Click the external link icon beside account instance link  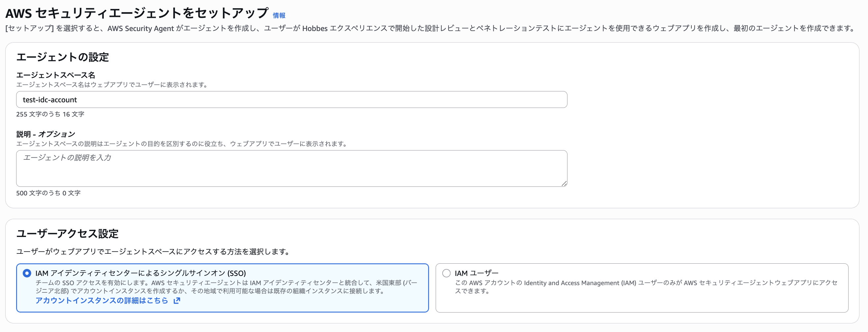click(x=177, y=300)
